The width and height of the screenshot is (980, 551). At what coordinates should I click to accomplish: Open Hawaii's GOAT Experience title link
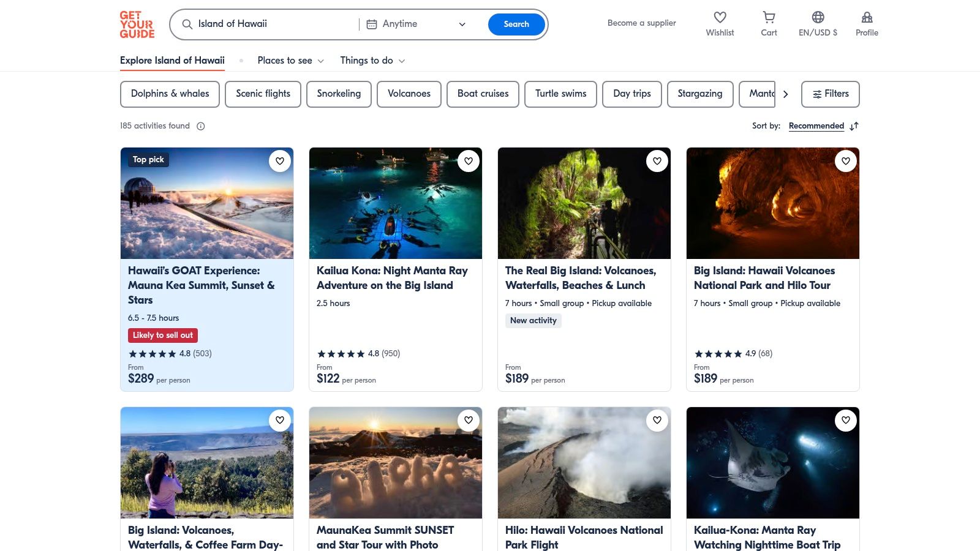[x=202, y=285]
